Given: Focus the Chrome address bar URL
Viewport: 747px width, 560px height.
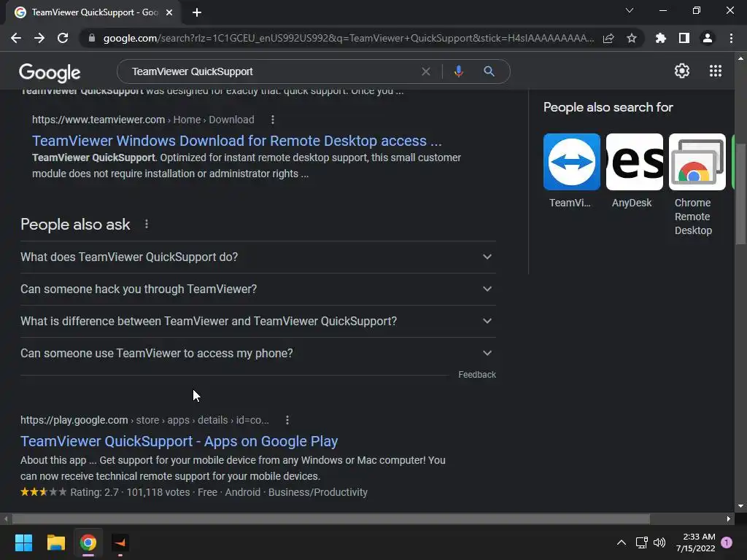Looking at the screenshot, I should (x=348, y=38).
